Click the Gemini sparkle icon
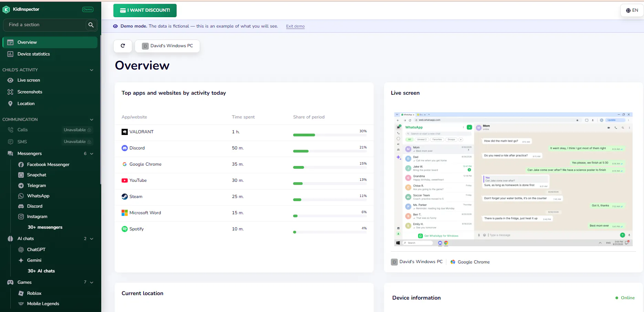Screen dimensions: 644x312 point(21,260)
